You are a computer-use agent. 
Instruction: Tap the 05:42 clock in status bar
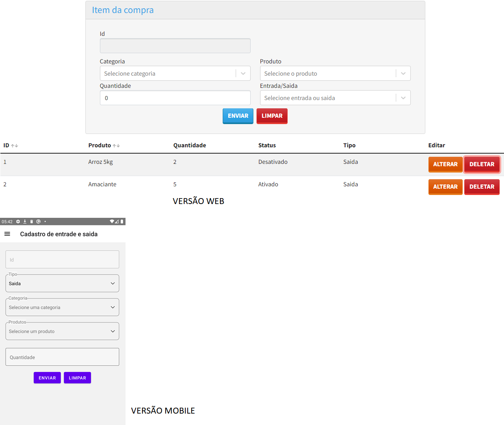pyautogui.click(x=7, y=222)
